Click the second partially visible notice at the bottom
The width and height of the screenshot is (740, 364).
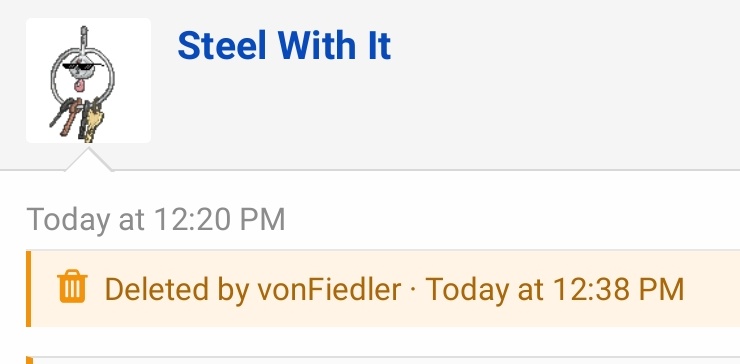pos(383,360)
